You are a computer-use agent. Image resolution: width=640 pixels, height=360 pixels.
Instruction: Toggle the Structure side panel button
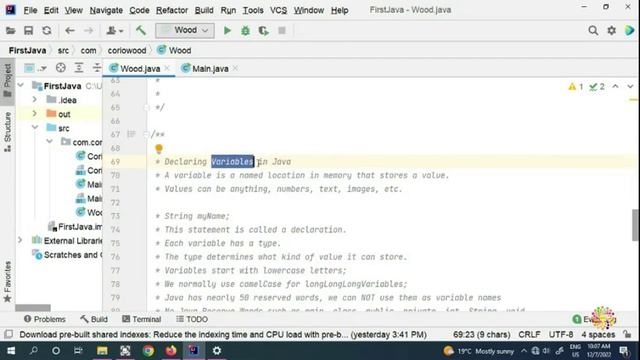(7, 132)
